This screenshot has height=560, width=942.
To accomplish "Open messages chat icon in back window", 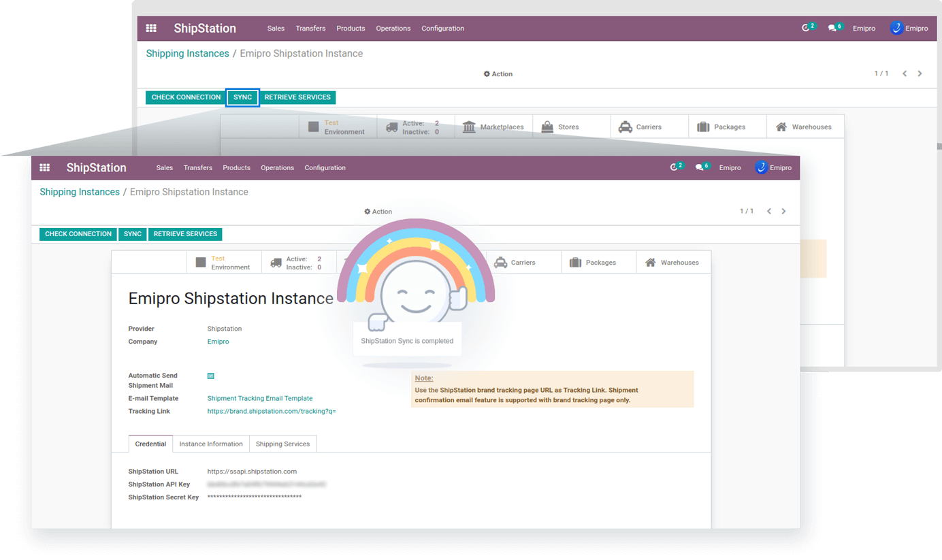I will (832, 28).
